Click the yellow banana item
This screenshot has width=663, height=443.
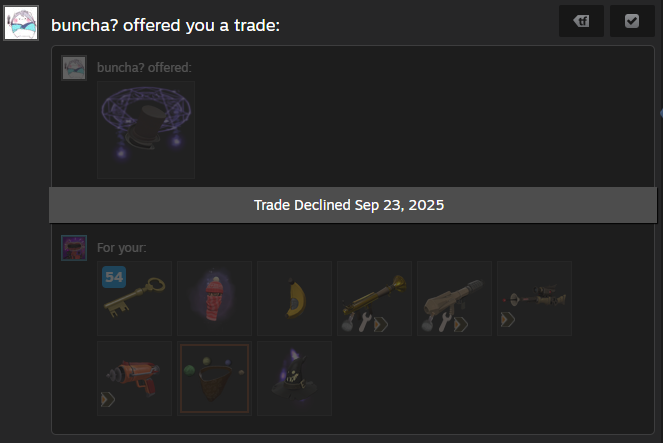click(x=294, y=298)
